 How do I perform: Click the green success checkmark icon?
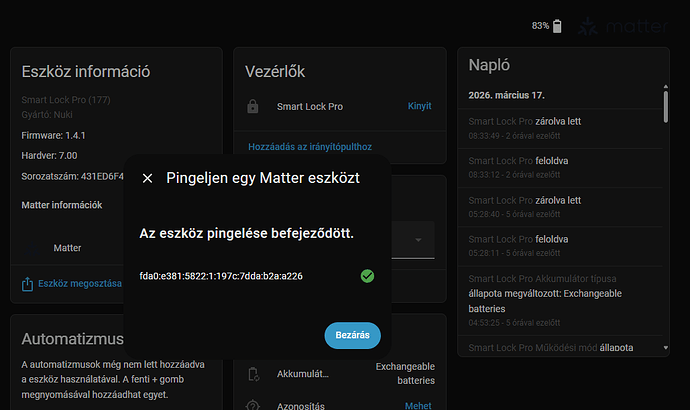[367, 275]
